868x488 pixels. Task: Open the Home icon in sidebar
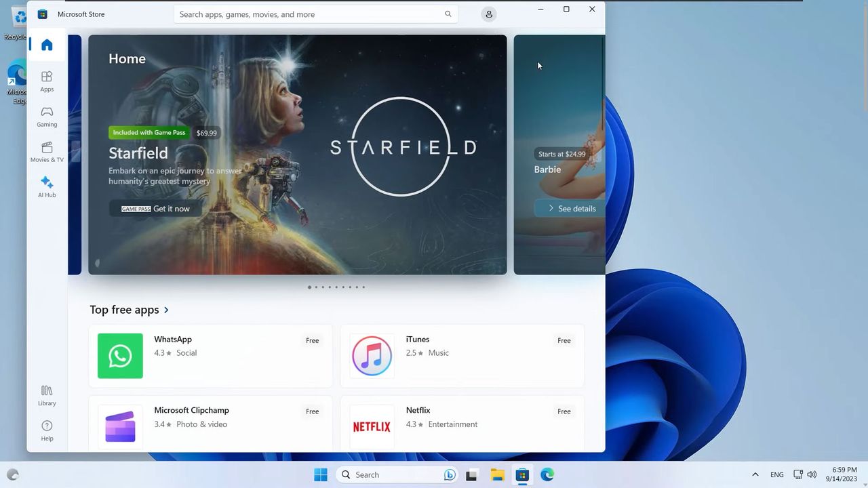pos(47,45)
